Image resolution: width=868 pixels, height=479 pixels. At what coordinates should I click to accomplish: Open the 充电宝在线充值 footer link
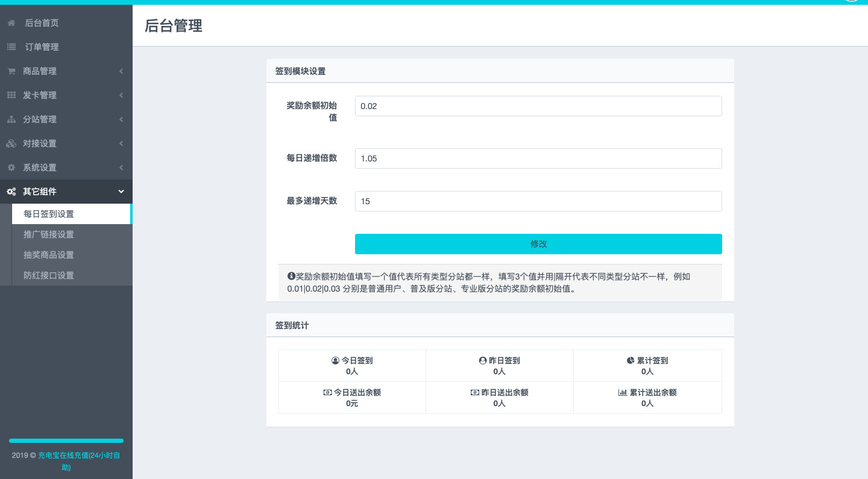pyautogui.click(x=78, y=456)
